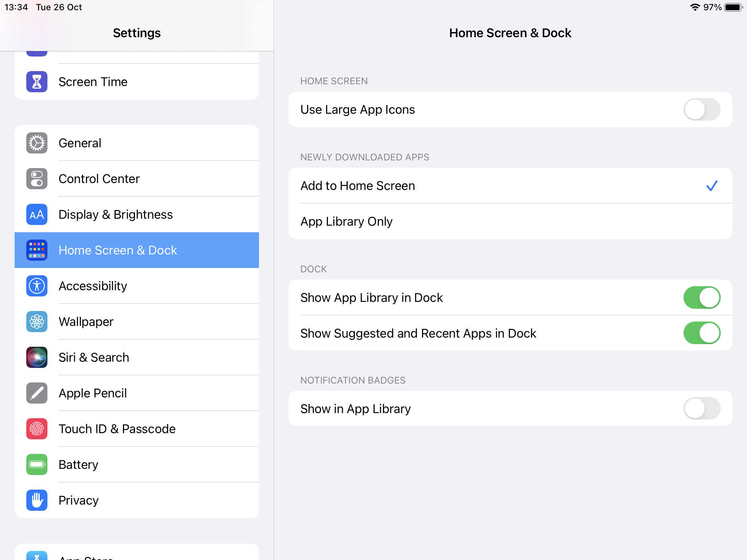Turn on Show in App Library badges

click(701, 409)
